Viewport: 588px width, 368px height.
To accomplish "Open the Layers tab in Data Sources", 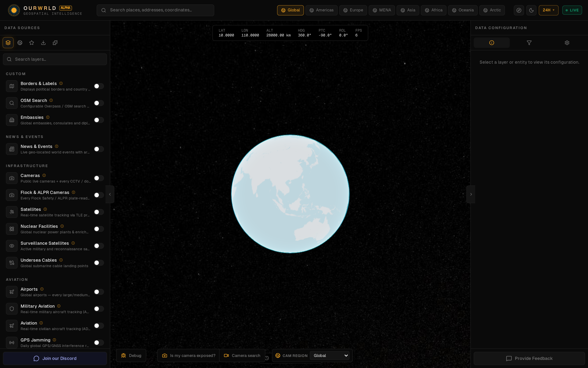I will 8,43.
